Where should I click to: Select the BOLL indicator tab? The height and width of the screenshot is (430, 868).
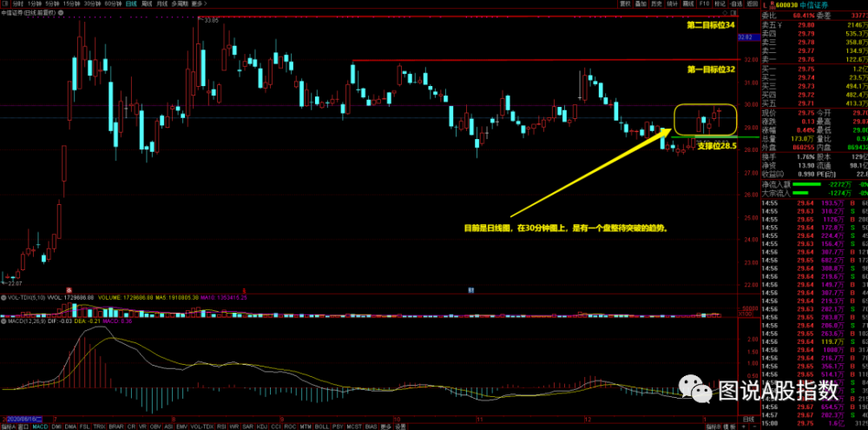322,427
